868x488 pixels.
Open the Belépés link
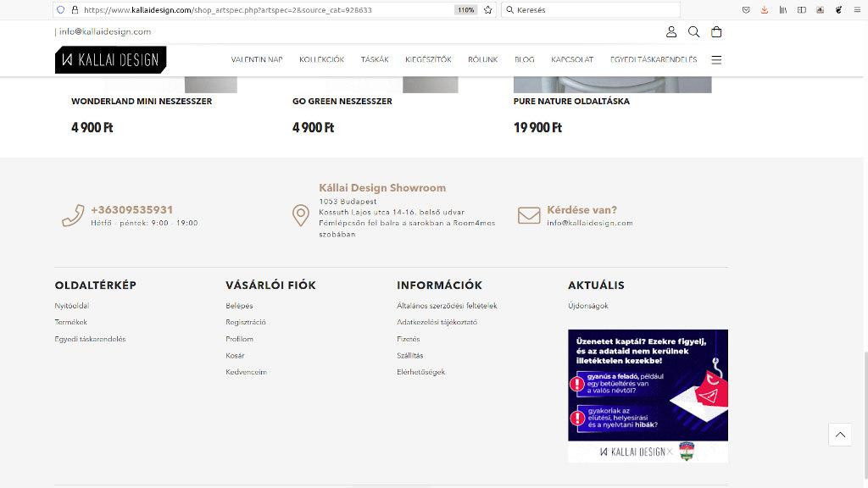(239, 305)
